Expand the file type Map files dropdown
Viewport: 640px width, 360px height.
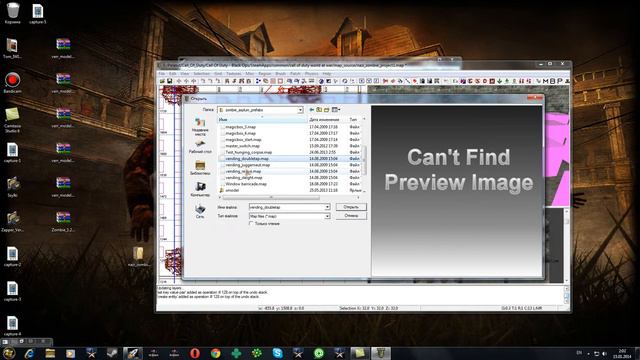pyautogui.click(x=327, y=216)
